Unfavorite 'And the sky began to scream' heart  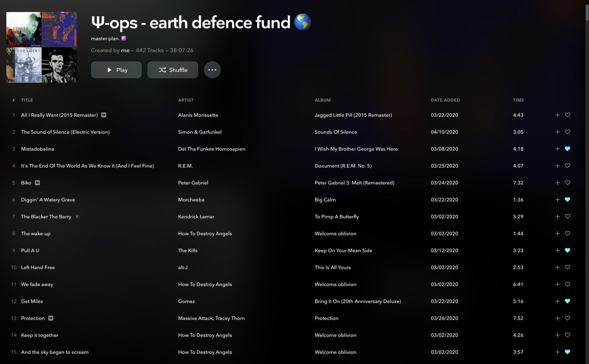point(567,352)
